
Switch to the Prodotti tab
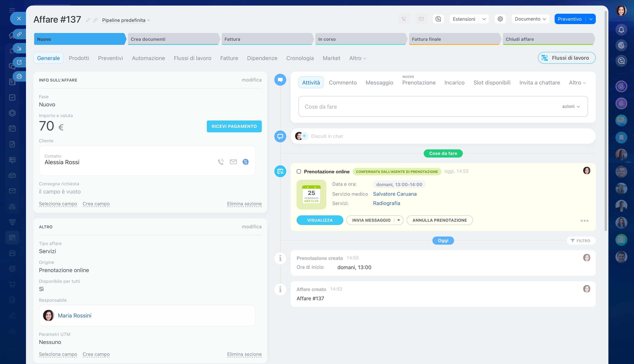(x=79, y=58)
